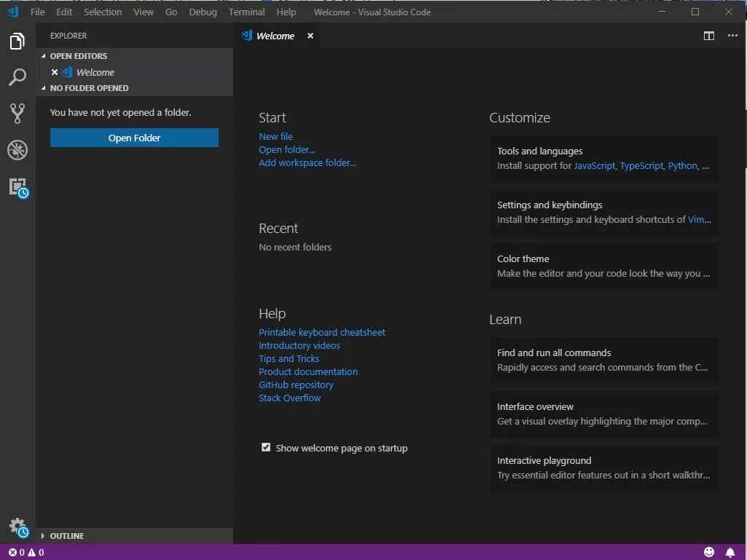Collapse the Open Editors section
This screenshot has width=747, height=560.
pos(43,56)
